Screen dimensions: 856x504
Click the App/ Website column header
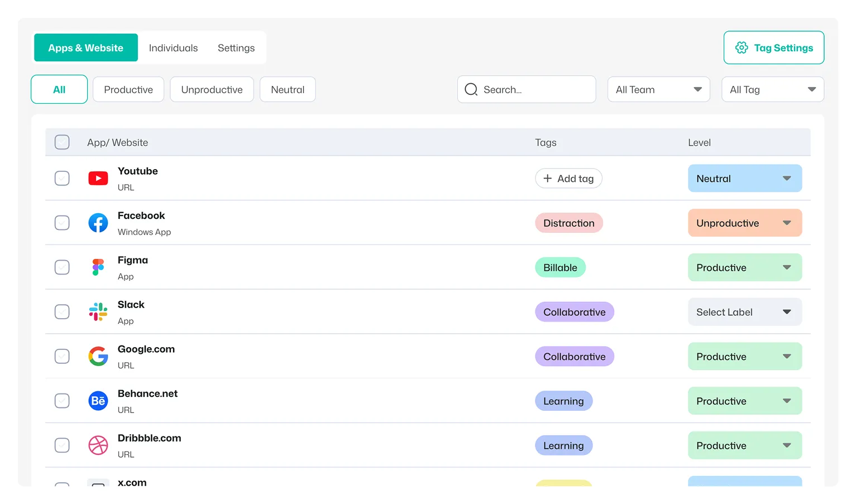point(118,142)
